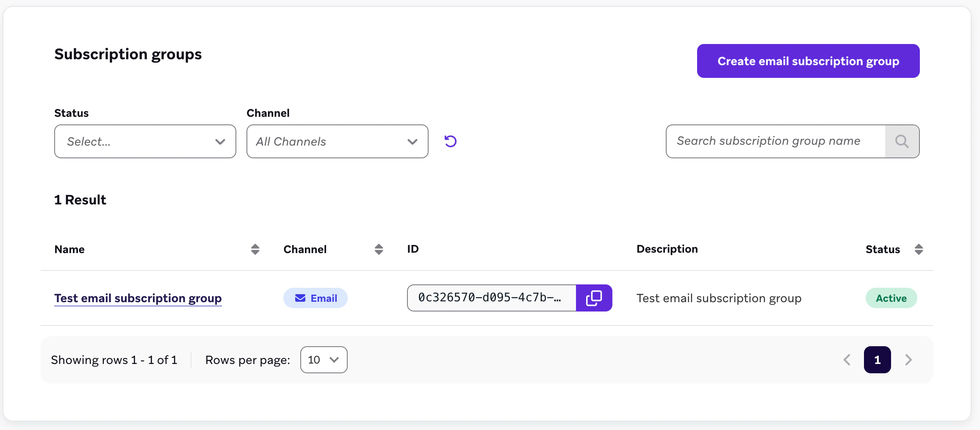This screenshot has width=980, height=430.
Task: Select page 1 in pagination
Action: point(877,360)
